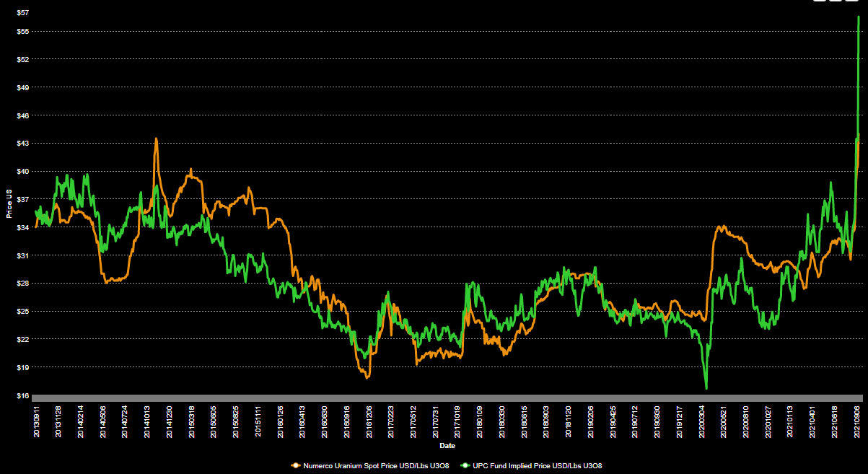Click the 20151111 date label
This screenshot has width=868, height=474.
tap(258, 421)
